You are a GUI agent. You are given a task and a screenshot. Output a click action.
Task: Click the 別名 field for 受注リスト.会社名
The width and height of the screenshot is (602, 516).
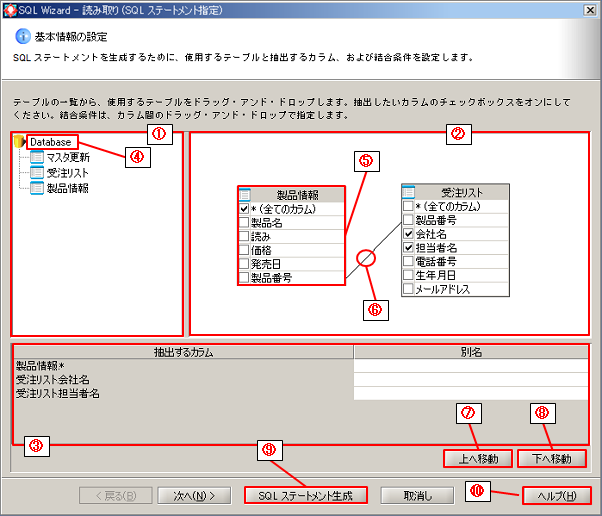pyautogui.click(x=470, y=380)
